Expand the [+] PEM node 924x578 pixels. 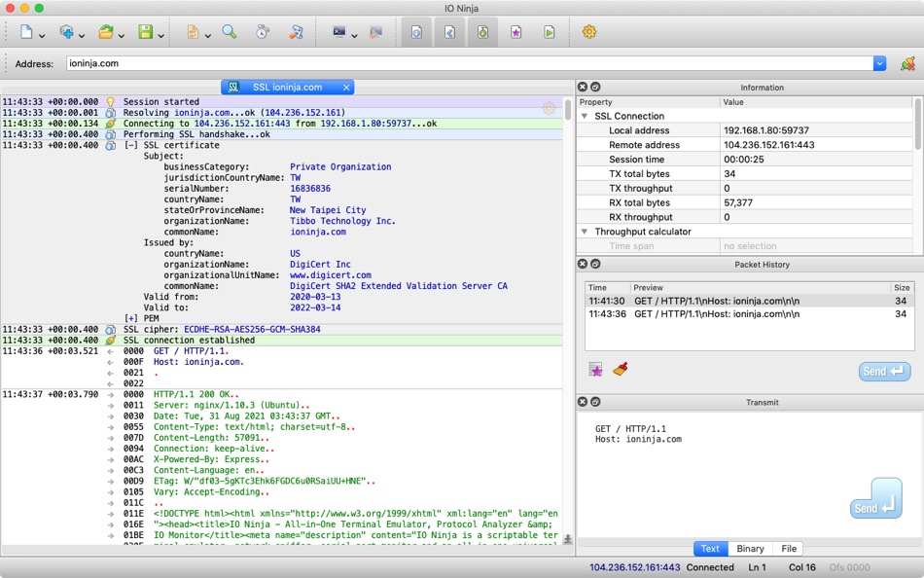[131, 318]
